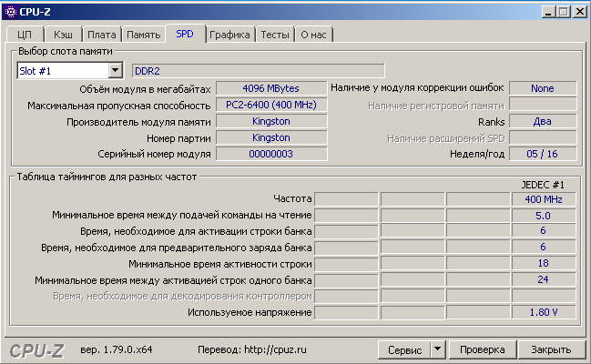Open the О нас tab

(x=313, y=35)
